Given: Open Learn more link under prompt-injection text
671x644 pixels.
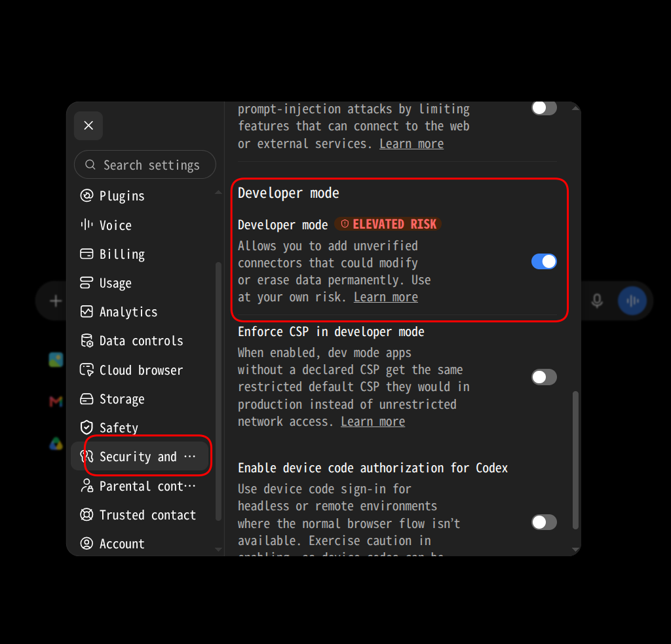Looking at the screenshot, I should pyautogui.click(x=412, y=143).
